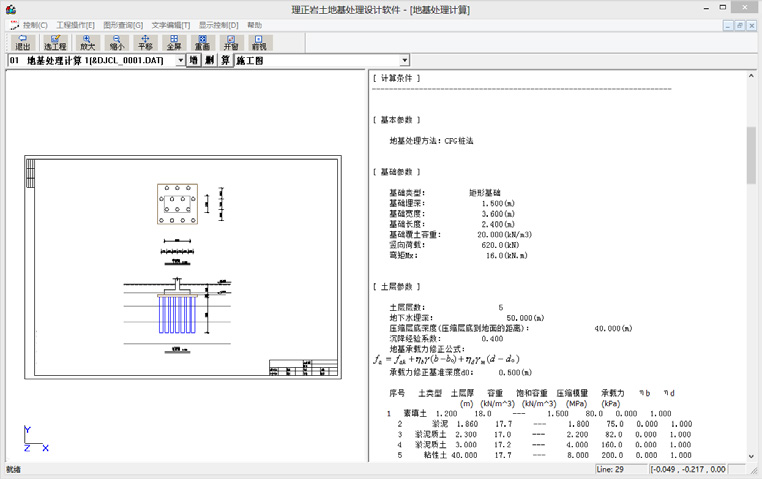Click the 全屏 (Full screen) icon

coord(174,43)
